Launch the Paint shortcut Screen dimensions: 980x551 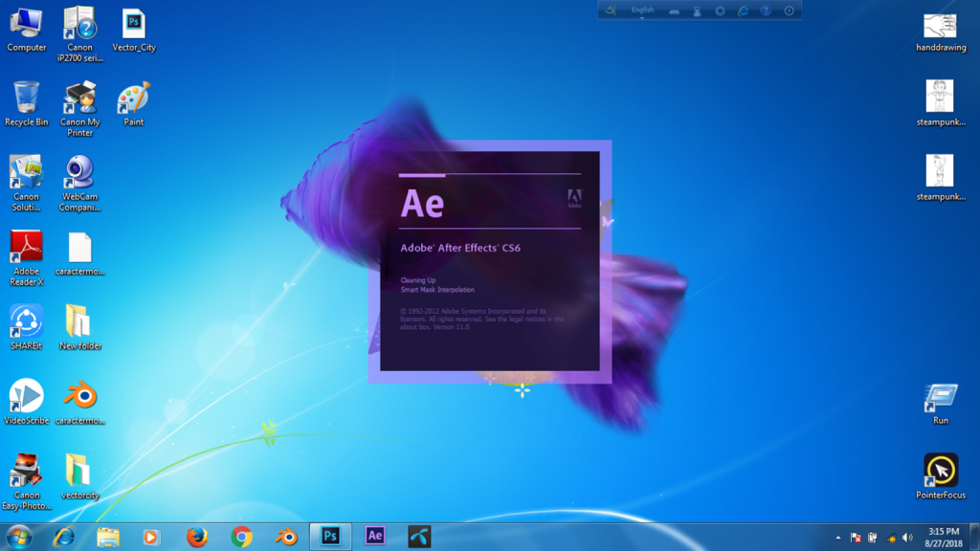(134, 103)
